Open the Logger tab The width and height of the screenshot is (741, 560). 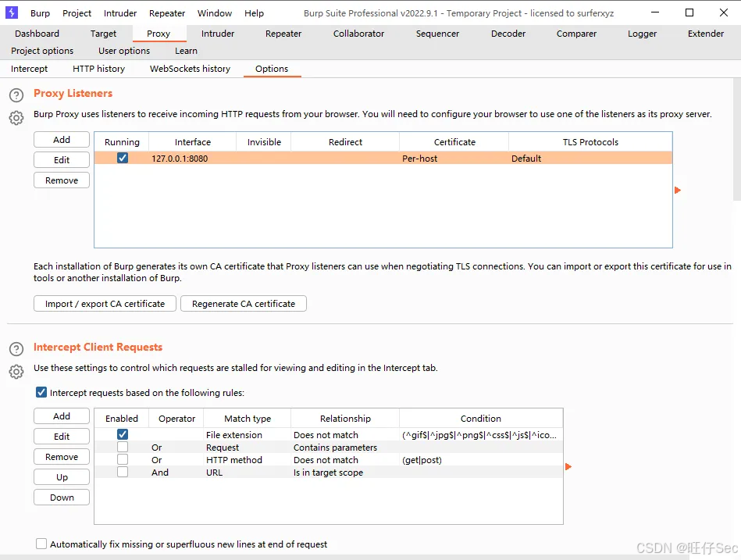coord(642,34)
